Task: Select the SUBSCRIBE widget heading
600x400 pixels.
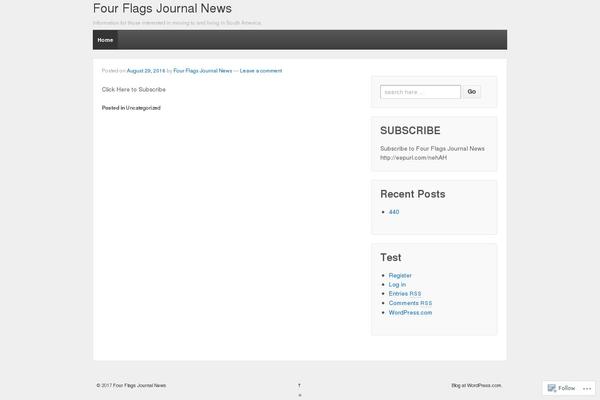Action: click(x=410, y=131)
